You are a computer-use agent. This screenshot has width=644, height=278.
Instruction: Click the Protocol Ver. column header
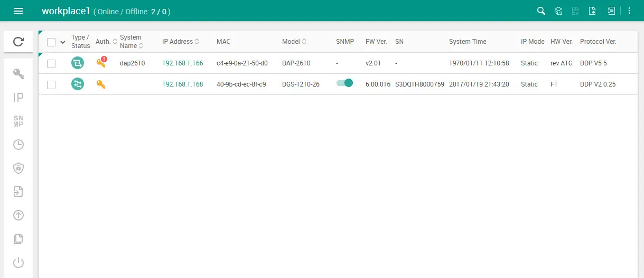coord(598,42)
